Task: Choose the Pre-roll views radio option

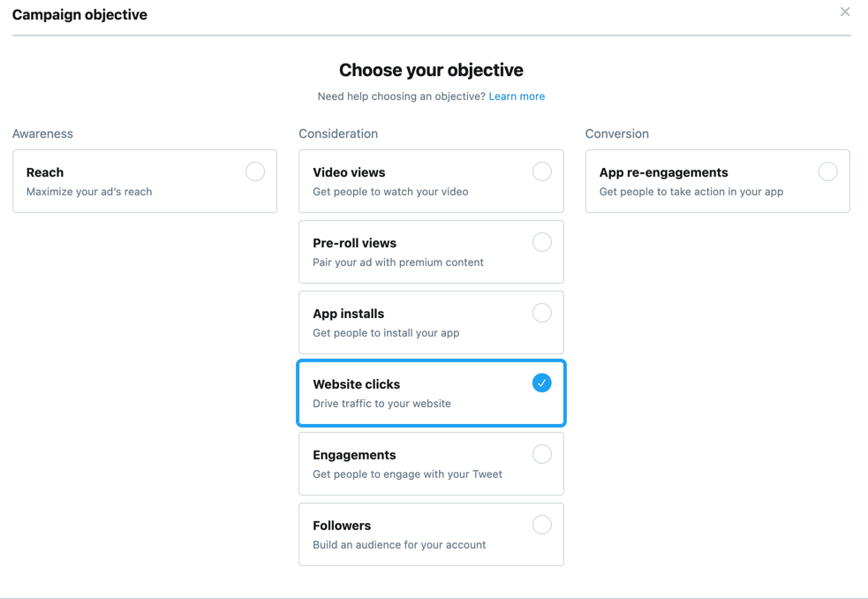Action: [542, 242]
